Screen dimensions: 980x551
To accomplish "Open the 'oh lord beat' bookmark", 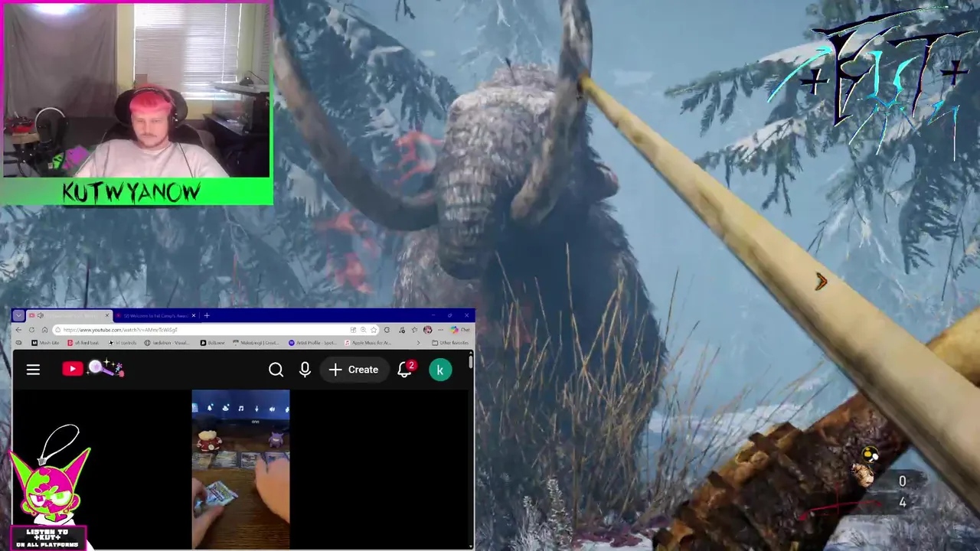I will [x=83, y=343].
